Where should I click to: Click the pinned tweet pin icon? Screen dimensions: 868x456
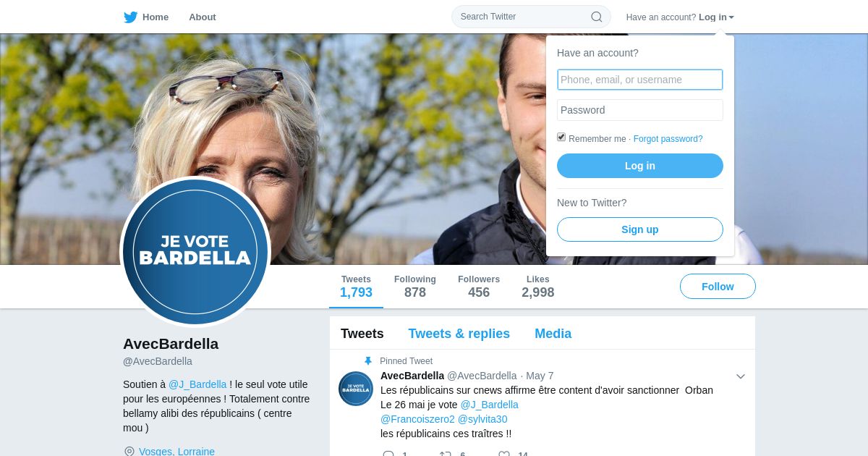[x=368, y=361]
